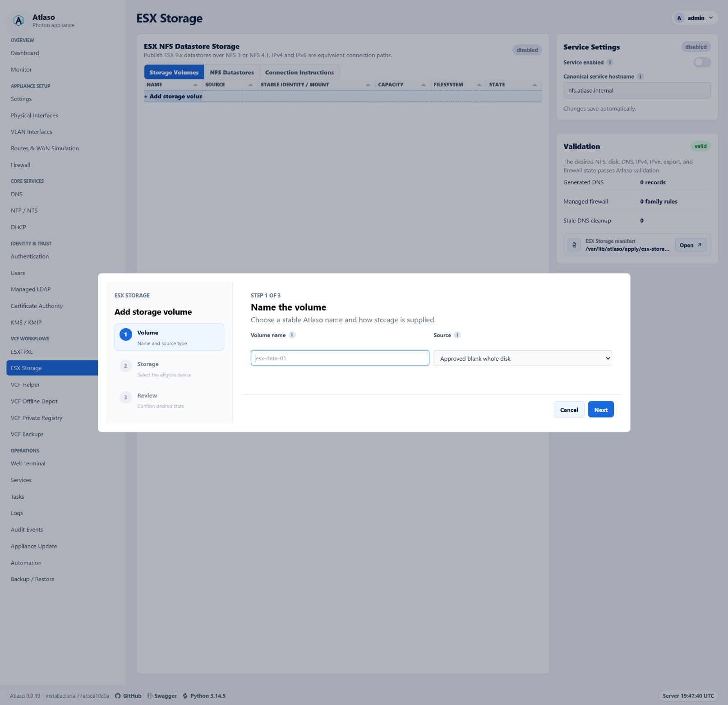Open VCF Helper in the sidebar
The image size is (728, 705).
[x=52, y=385]
